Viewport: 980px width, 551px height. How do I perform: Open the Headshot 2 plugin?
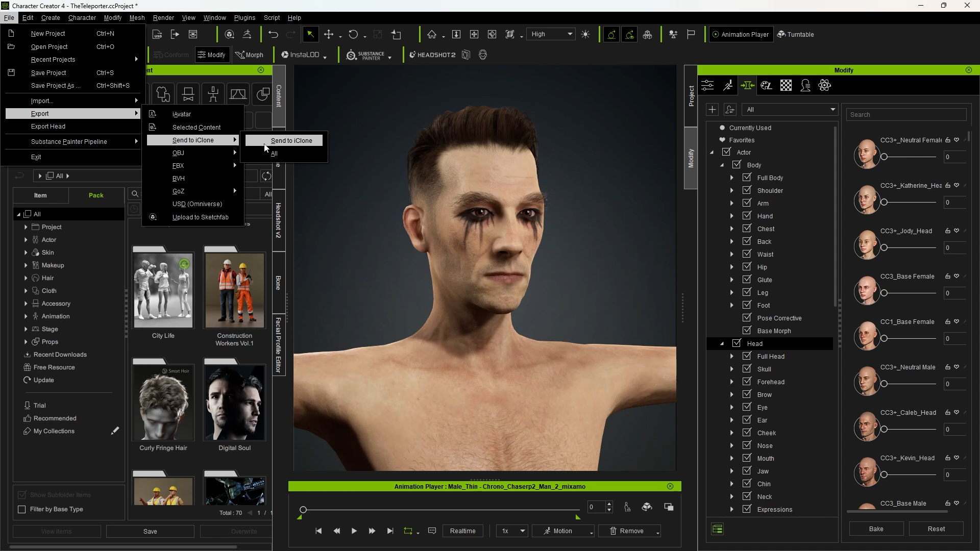point(432,55)
